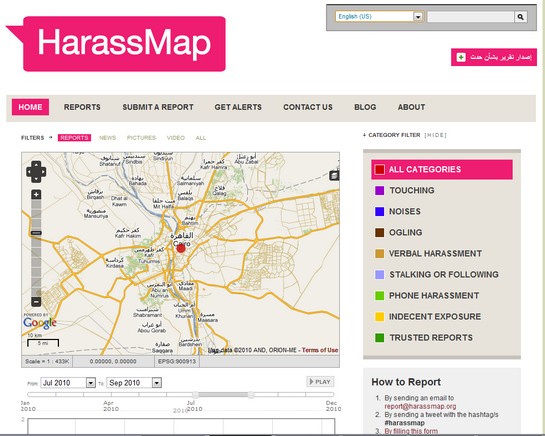Image resolution: width=545 pixels, height=436 pixels.
Task: Click the search magnifier icon
Action: click(520, 17)
